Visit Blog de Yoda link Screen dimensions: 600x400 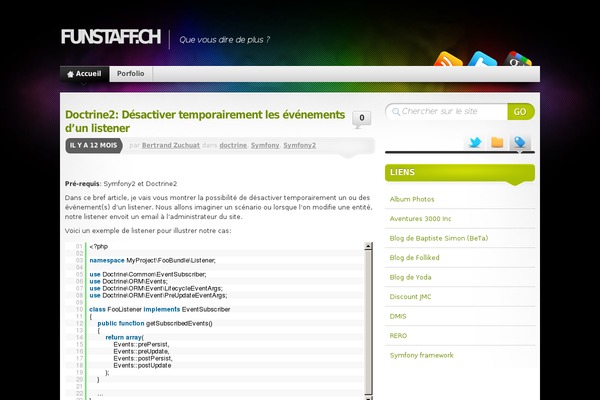pyautogui.click(x=410, y=277)
